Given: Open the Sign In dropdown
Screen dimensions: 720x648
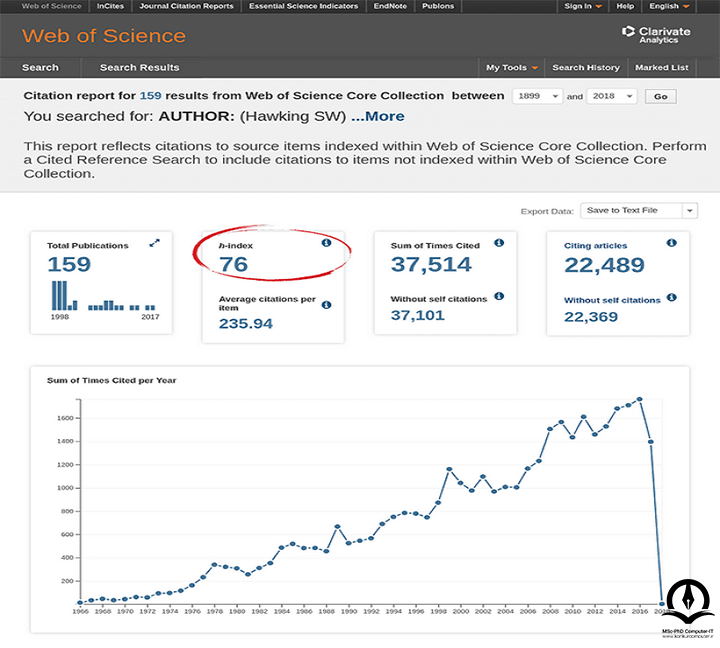Looking at the screenshot, I should tap(582, 6).
